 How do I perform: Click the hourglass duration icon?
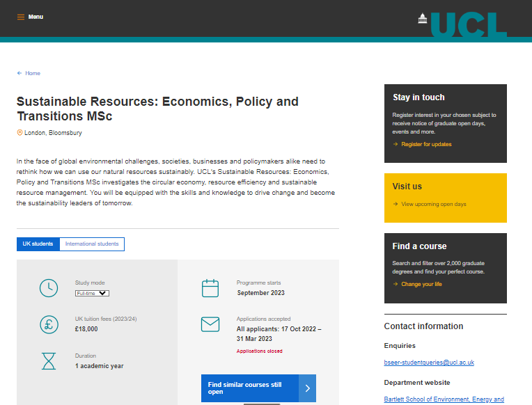click(x=49, y=360)
